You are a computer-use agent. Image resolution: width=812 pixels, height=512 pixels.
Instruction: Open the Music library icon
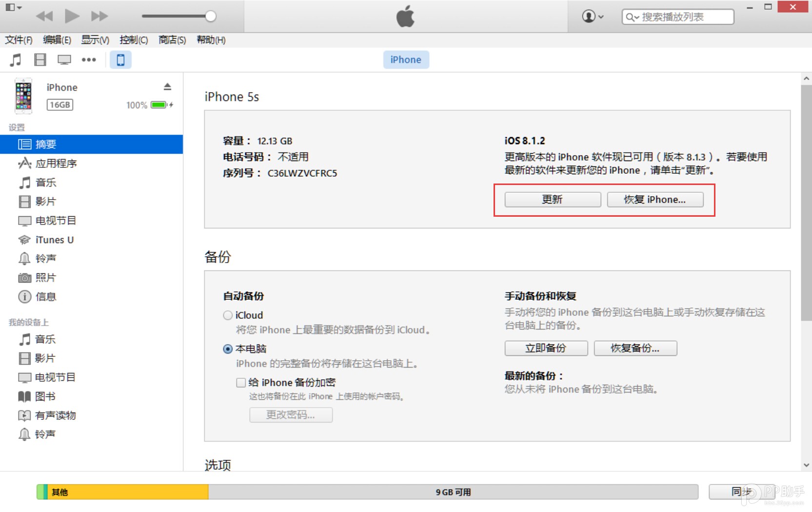pos(16,60)
